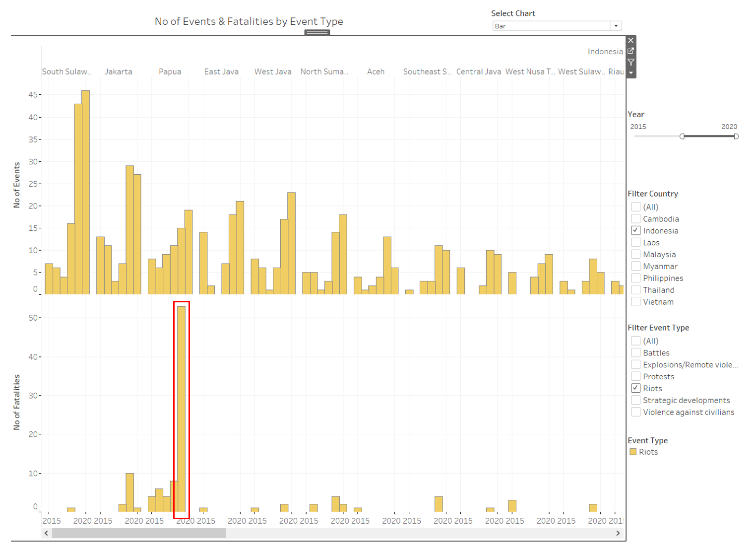Click the horizontal scrollbar thumb
Viewport: 756px width, 554px height.
(x=139, y=533)
